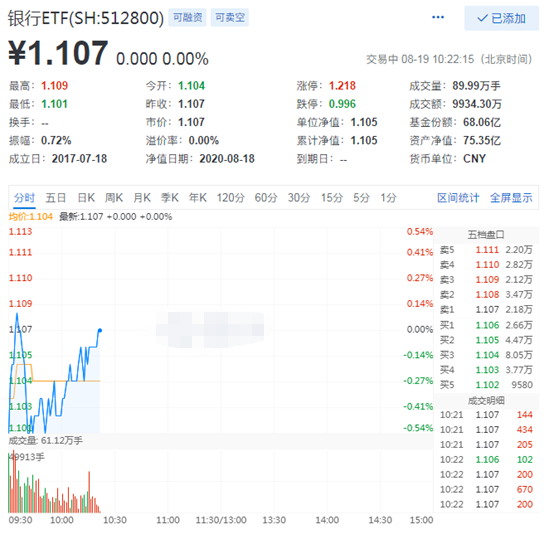The image size is (554, 539).
Task: Open the 全屏显示 fullscreen link
Action: [511, 197]
